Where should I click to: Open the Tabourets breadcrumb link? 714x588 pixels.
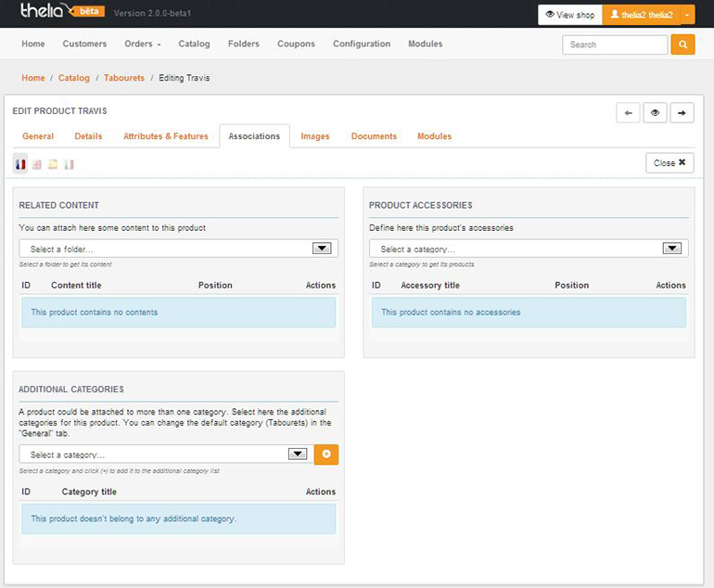click(x=124, y=78)
